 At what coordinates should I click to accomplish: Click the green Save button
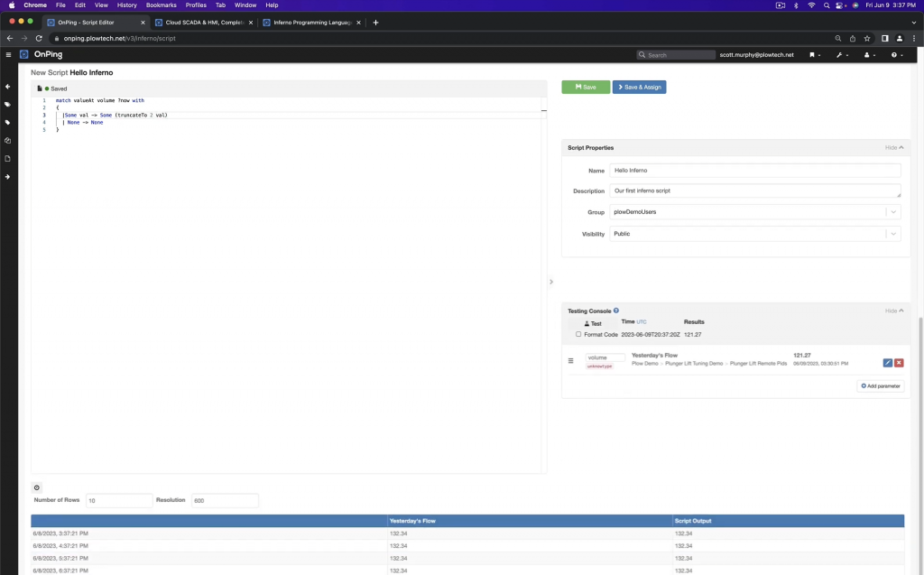pyautogui.click(x=586, y=88)
